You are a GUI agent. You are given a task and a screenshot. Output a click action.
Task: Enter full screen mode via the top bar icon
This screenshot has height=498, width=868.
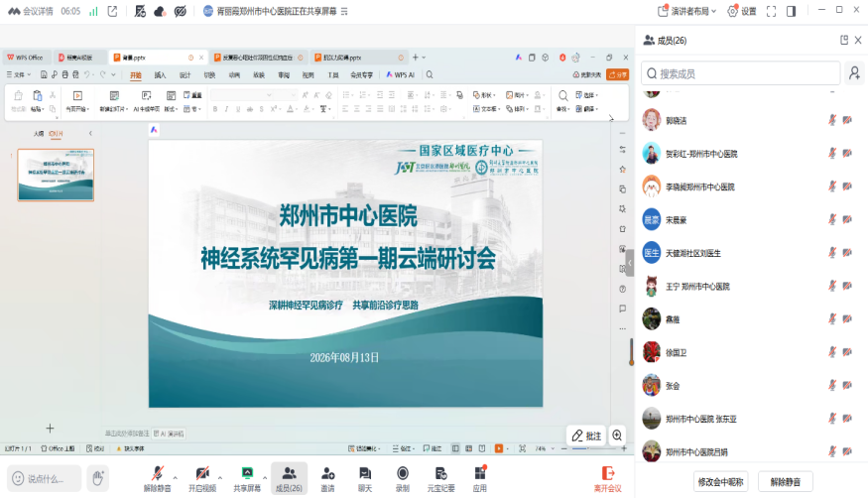(x=771, y=11)
